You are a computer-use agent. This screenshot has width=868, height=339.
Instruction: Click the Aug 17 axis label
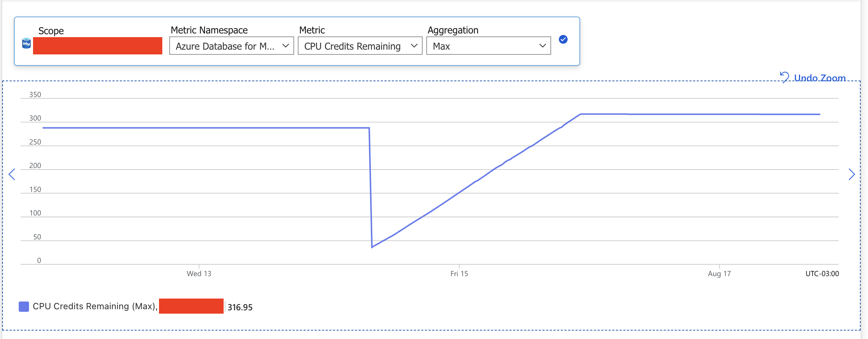719,274
